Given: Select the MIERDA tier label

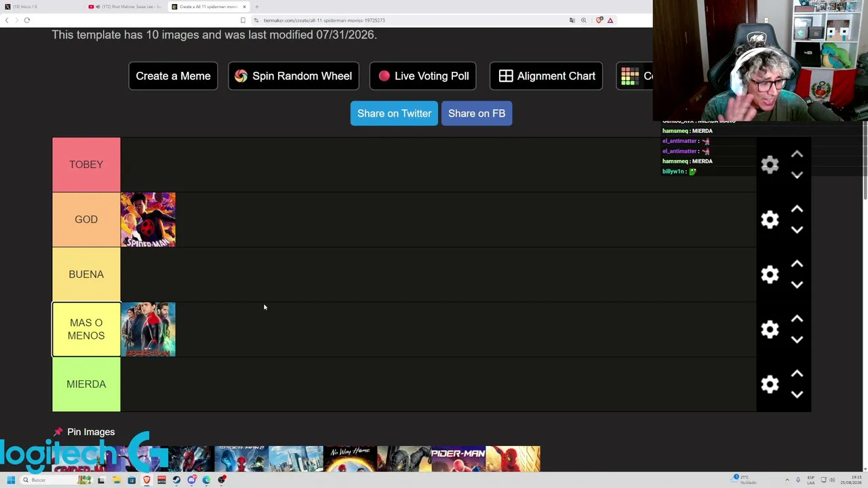Looking at the screenshot, I should (86, 384).
